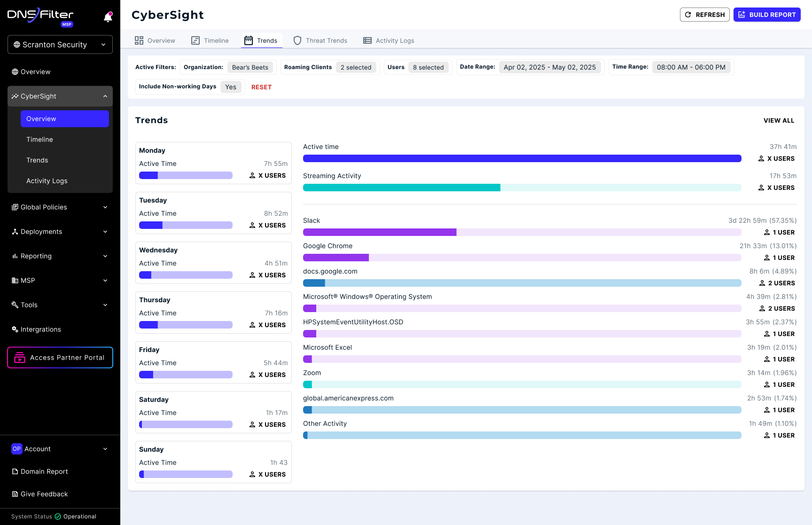Edit the Date Range filter field

point(550,67)
